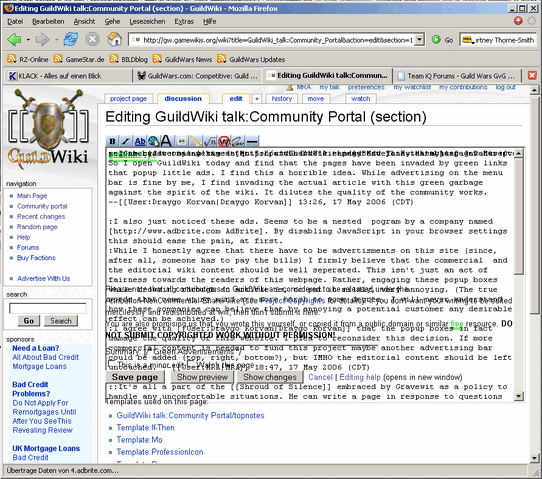Click the edit textarea scroll-up arrow

(519, 153)
